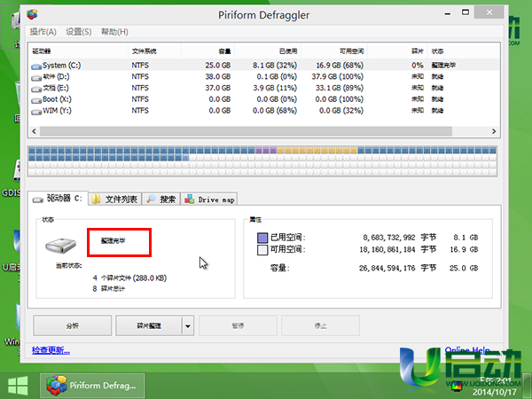Expand the 碎片整理 dropdown arrow
Screen dimensions: 532x399
[188, 325]
